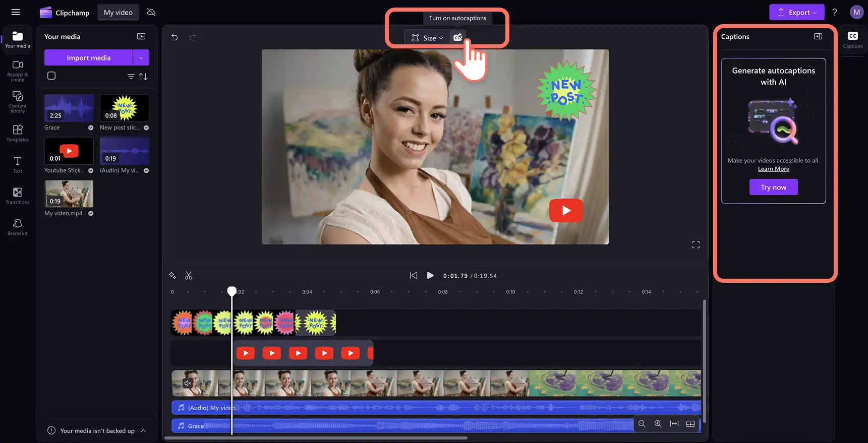Image resolution: width=868 pixels, height=443 pixels.
Task: Open the Captions CC sidebar tab
Action: (853, 40)
